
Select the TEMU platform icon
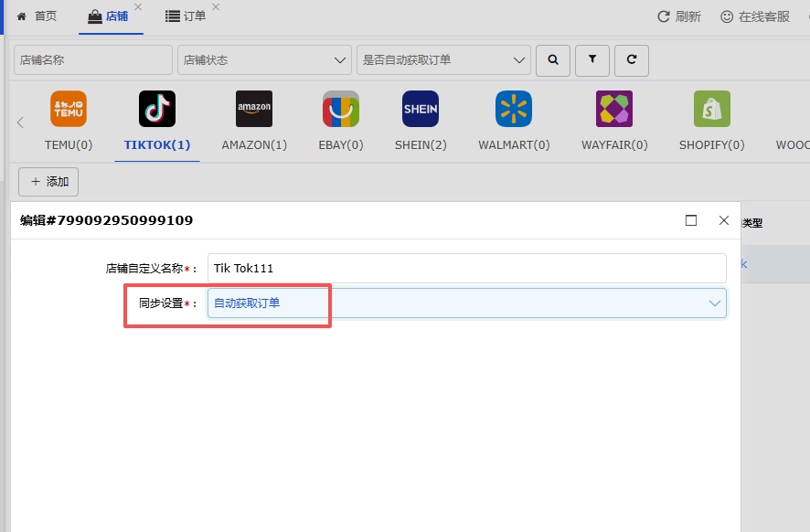click(69, 109)
